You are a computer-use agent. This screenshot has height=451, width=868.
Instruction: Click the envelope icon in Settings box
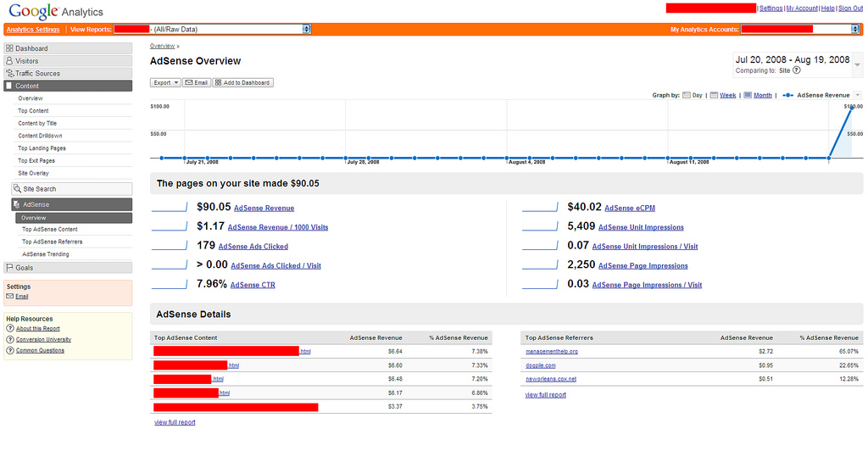[x=10, y=296]
